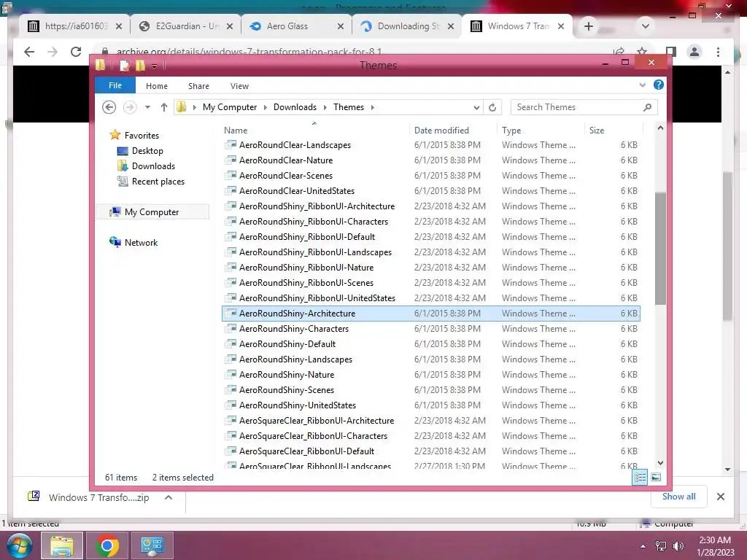Viewport: 747px width, 560px height.
Task: Click Downloads in the breadcrumb path
Action: tap(295, 107)
